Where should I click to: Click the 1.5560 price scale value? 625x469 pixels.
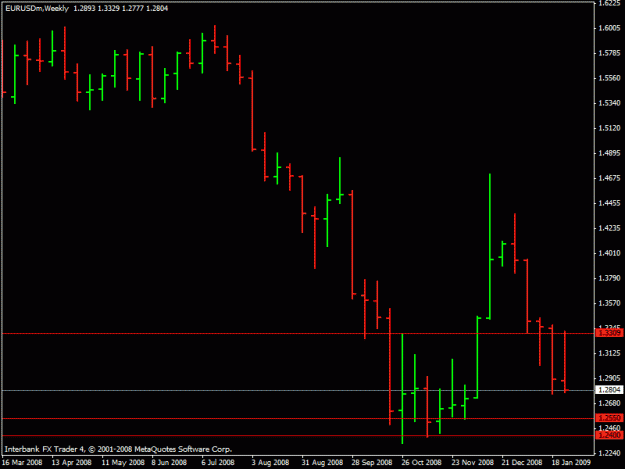(609, 78)
